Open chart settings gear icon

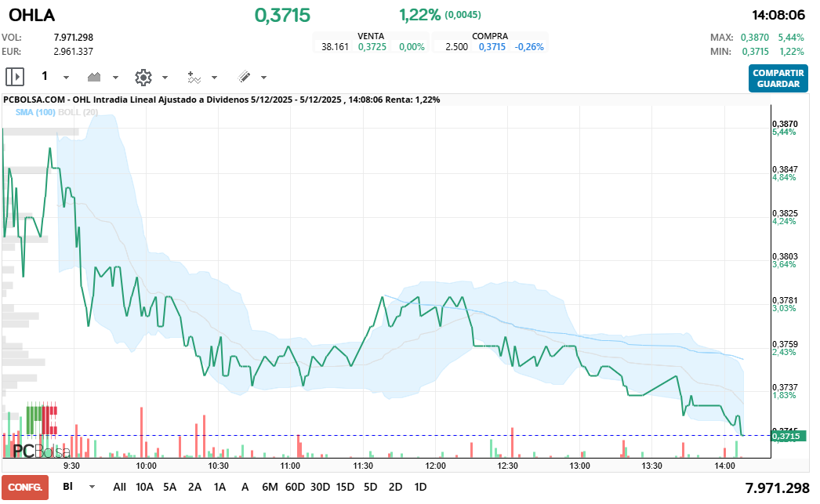coord(143,78)
